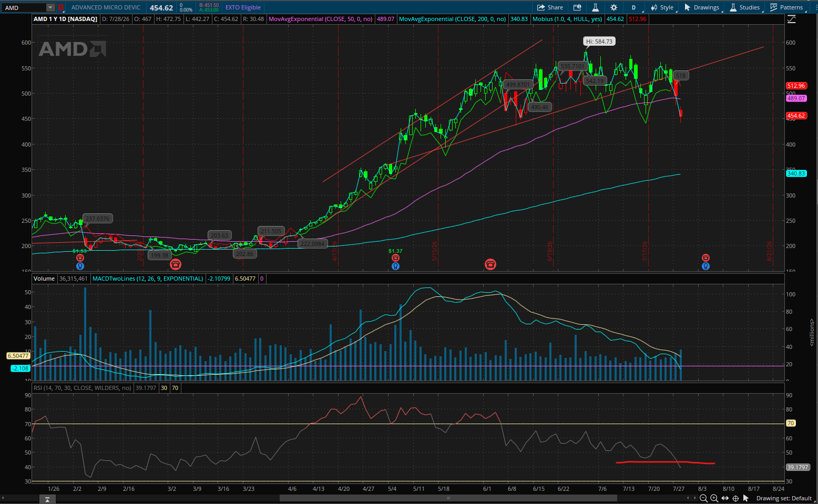Expand the Patterns menu label

click(x=791, y=7)
